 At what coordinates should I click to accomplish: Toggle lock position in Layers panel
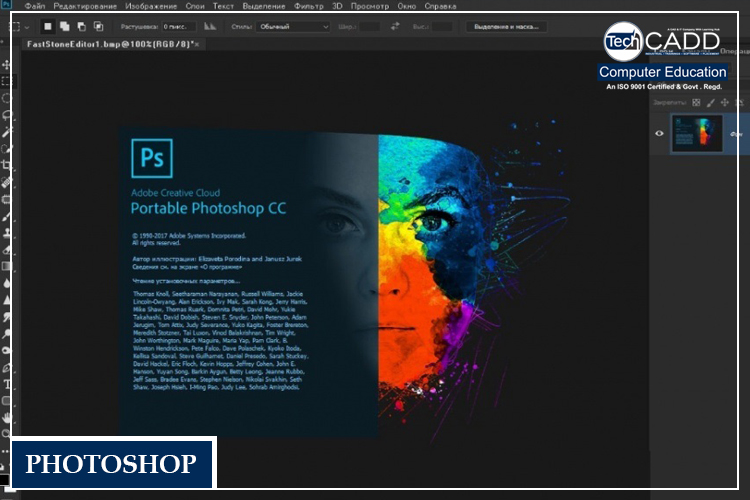pos(725,102)
